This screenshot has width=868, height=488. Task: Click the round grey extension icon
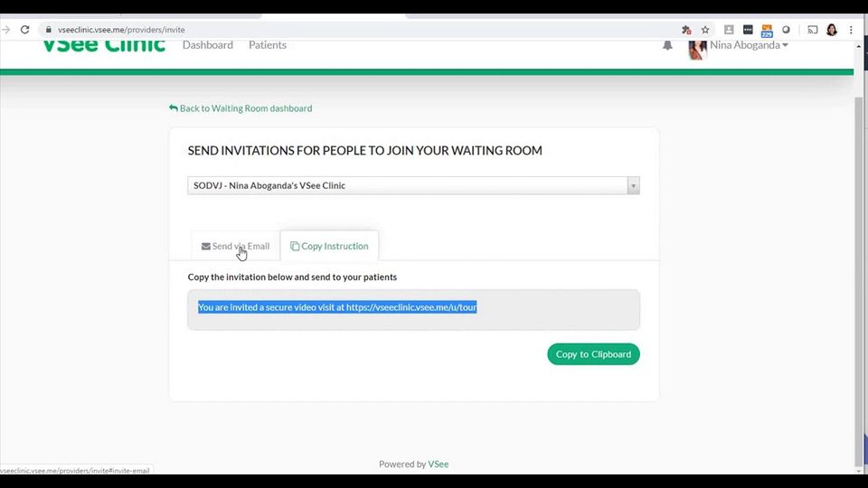click(x=786, y=30)
